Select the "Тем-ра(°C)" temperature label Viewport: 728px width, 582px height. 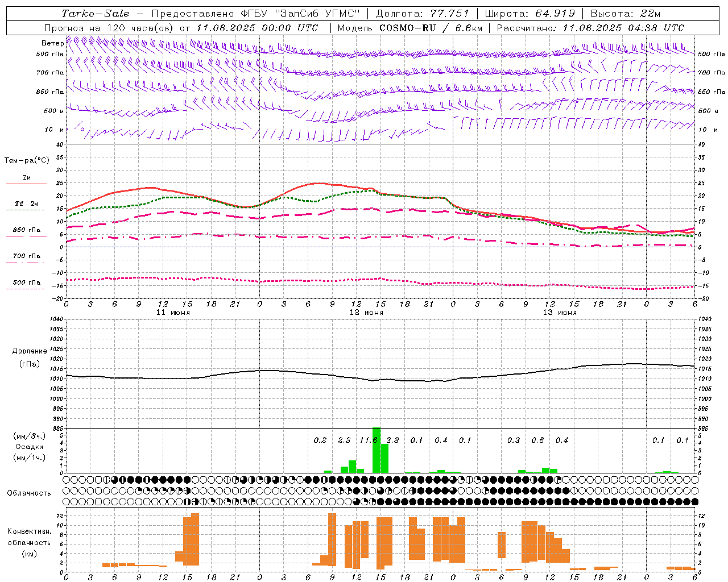point(27,161)
